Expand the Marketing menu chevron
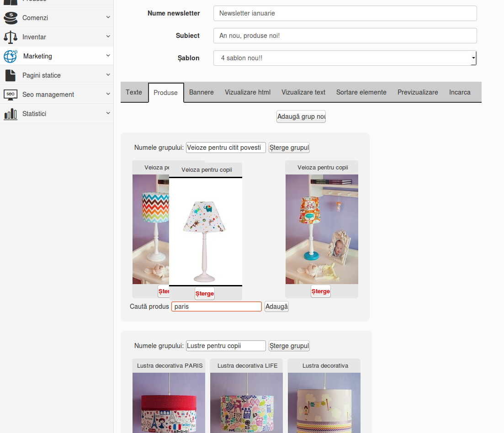Image resolution: width=504 pixels, height=433 pixels. pos(108,56)
